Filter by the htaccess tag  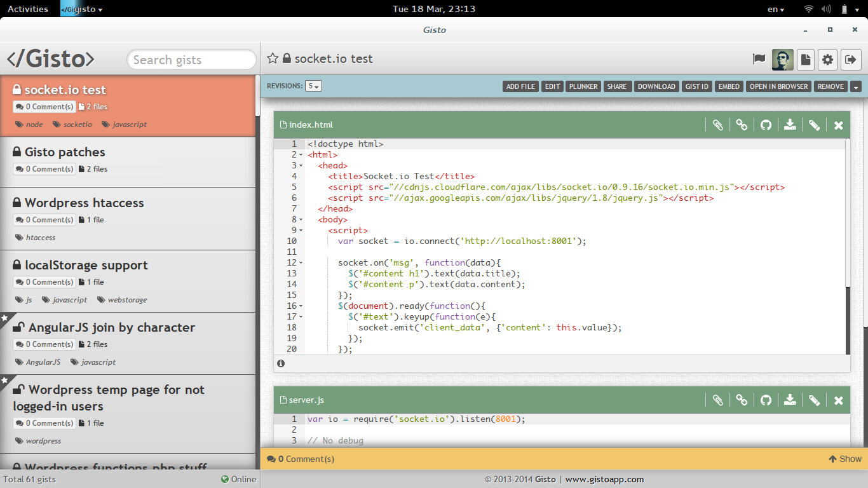coord(35,238)
